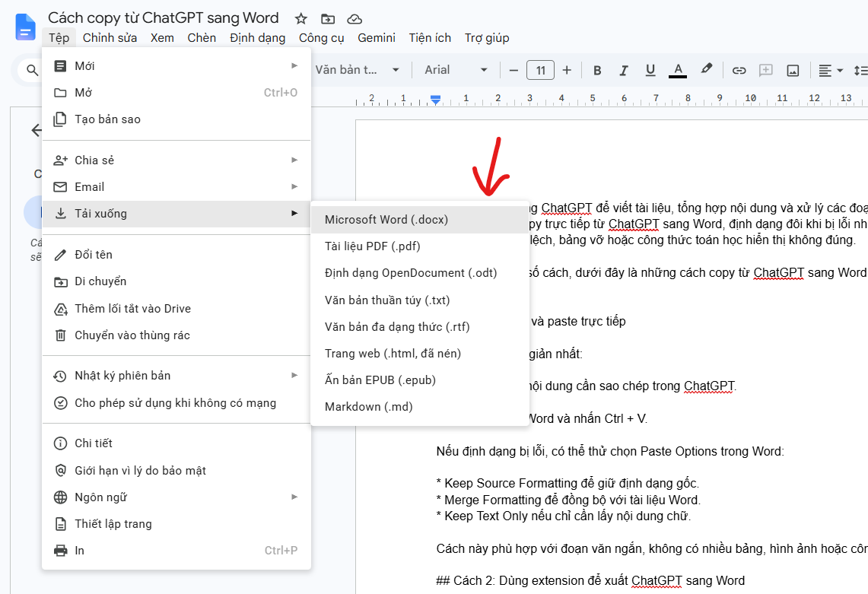The image size is (868, 594).
Task: Select Chuyển vào thùng rác
Action: point(176,335)
